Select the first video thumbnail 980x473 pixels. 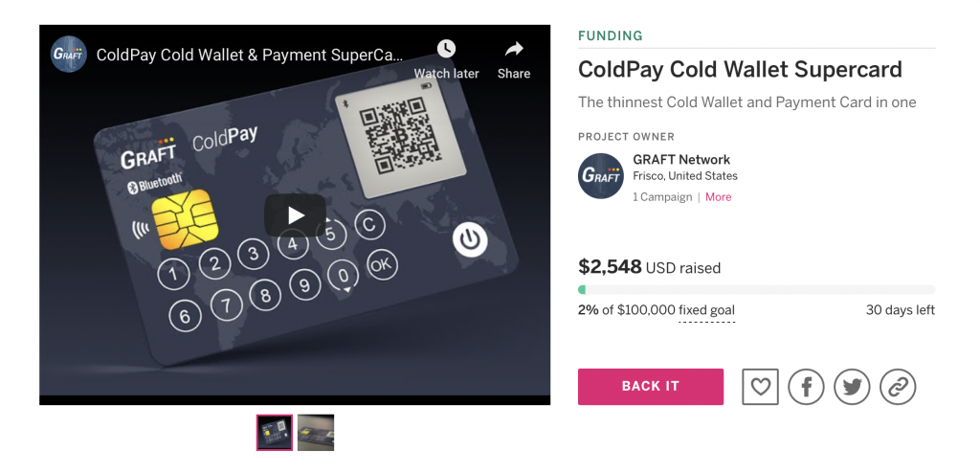tap(275, 432)
